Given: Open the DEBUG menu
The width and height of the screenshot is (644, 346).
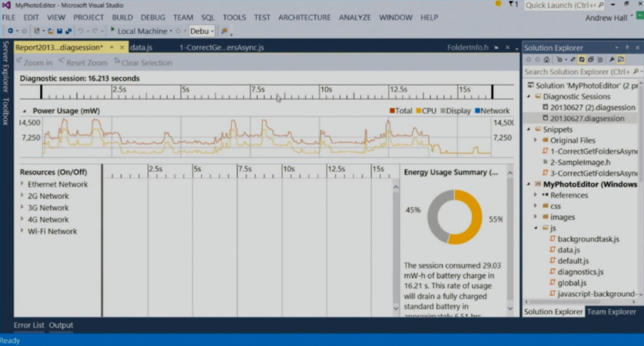Looking at the screenshot, I should [x=153, y=17].
